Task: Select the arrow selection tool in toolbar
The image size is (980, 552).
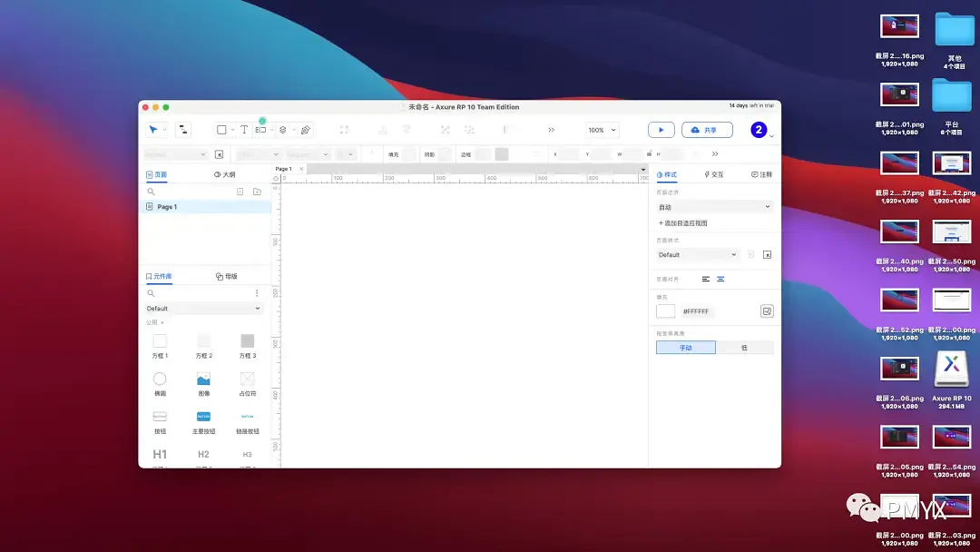Action: (154, 130)
